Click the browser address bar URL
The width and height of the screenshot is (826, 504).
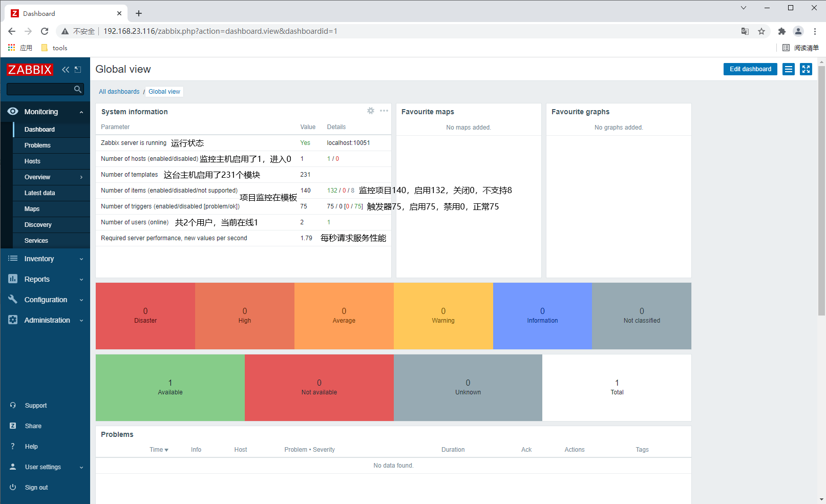coord(220,31)
